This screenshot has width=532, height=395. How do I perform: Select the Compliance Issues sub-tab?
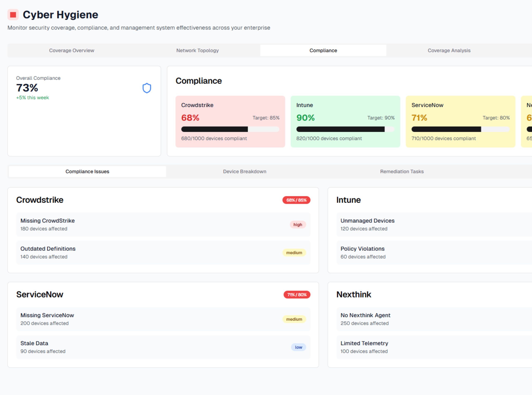point(87,172)
